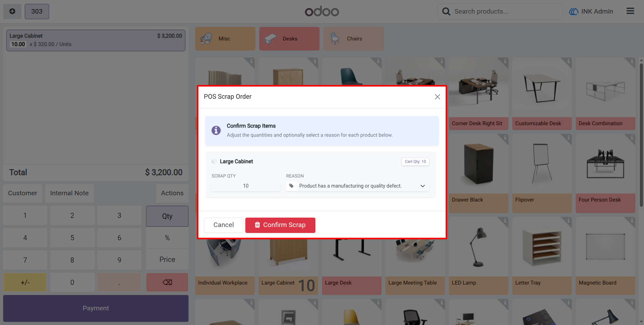Open the Actions menu
This screenshot has height=325, width=644.
(172, 193)
